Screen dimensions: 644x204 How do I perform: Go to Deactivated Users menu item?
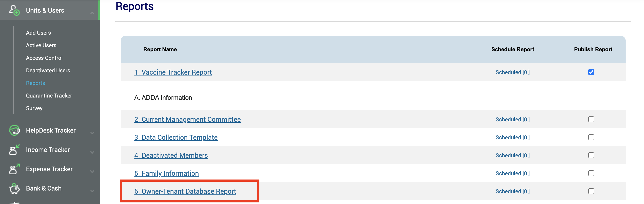coord(48,70)
